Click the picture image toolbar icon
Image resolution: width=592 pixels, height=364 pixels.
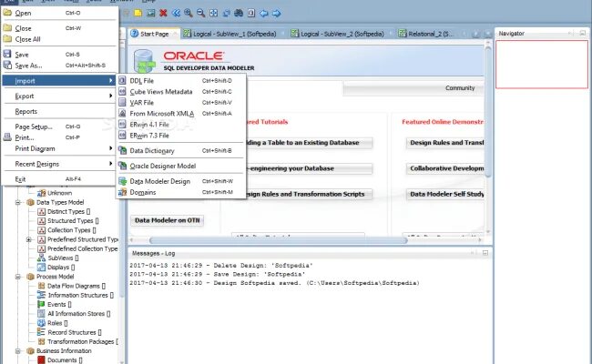[150, 14]
